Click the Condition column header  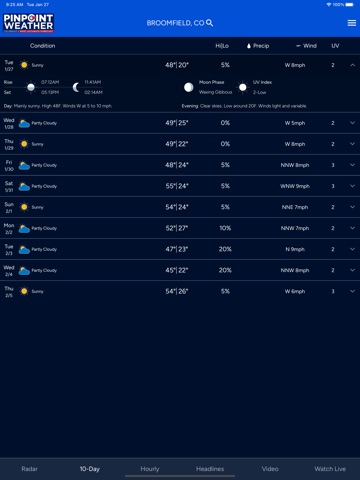coord(43,46)
